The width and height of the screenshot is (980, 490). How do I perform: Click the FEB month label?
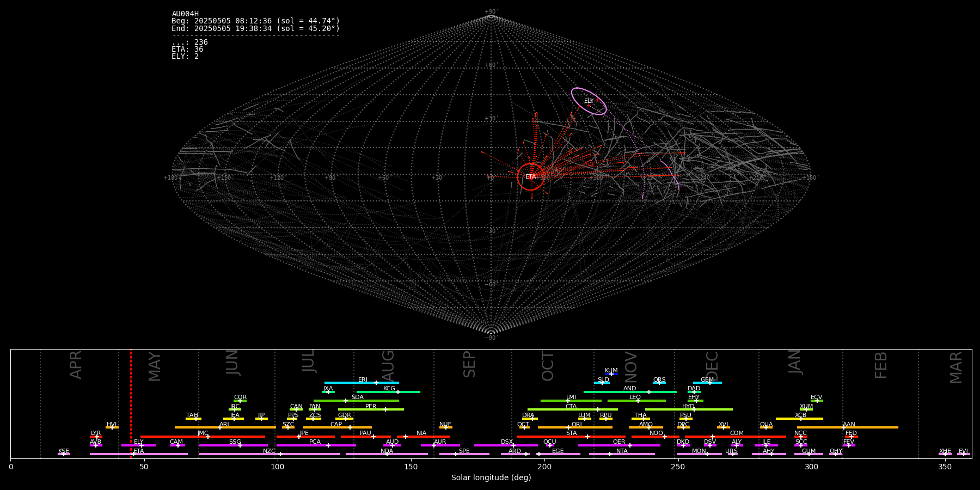click(880, 365)
